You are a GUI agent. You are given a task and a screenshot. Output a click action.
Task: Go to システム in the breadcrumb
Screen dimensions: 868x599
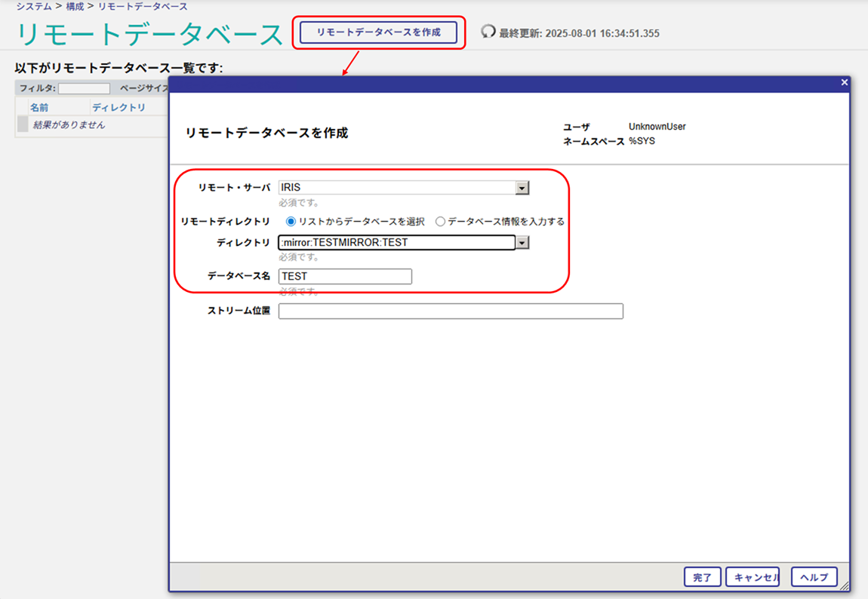coord(34,6)
